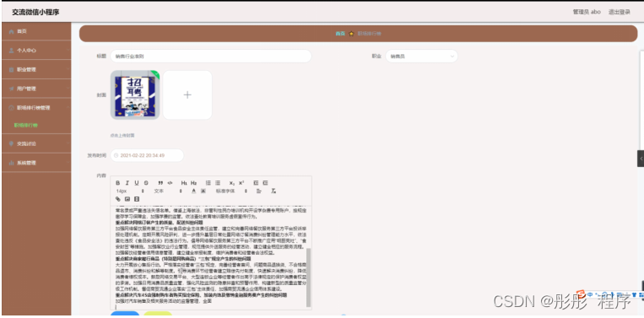This screenshot has width=644, height=318.
Task: Click 退出登录 to log out
Action: tap(620, 12)
